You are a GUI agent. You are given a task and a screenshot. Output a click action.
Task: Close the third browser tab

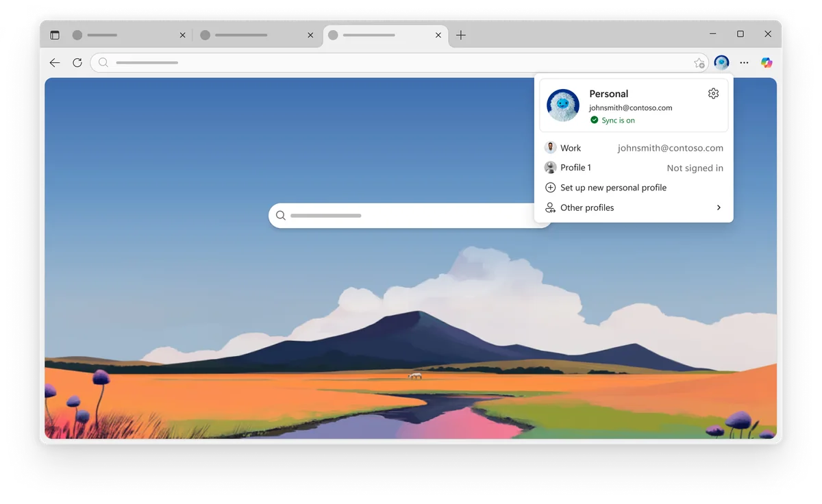pyautogui.click(x=438, y=35)
